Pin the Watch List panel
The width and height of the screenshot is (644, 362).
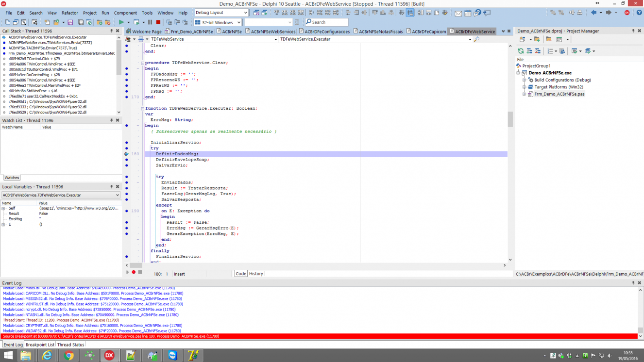111,120
